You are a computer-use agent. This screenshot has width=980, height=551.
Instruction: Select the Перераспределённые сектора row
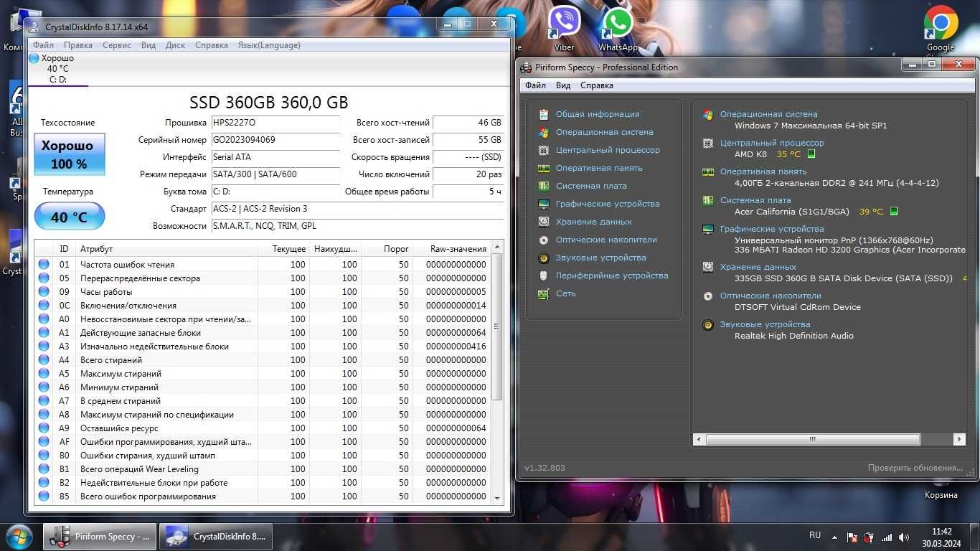coord(263,278)
